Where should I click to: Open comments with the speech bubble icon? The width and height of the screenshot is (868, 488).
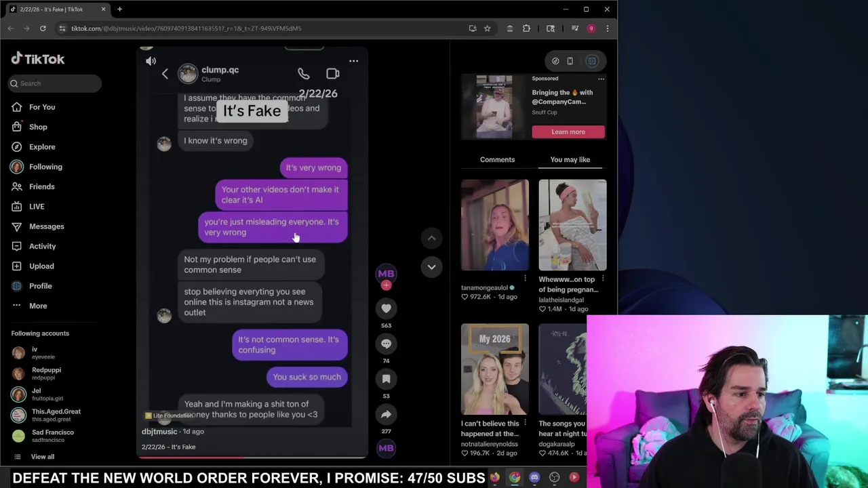tap(386, 344)
